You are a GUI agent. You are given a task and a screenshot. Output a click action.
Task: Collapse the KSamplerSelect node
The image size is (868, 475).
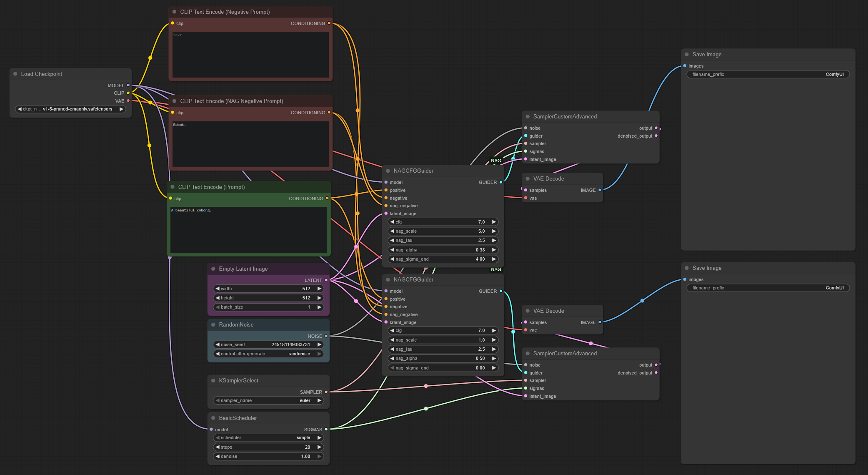(213, 380)
